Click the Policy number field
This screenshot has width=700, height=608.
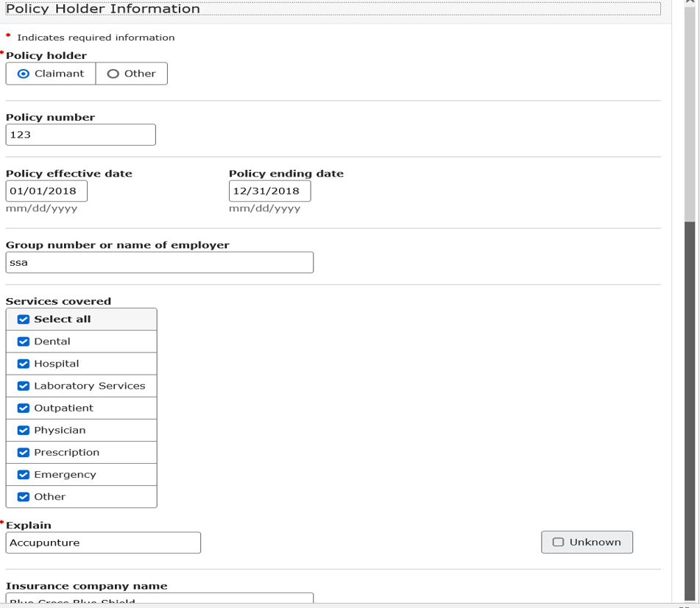[81, 135]
